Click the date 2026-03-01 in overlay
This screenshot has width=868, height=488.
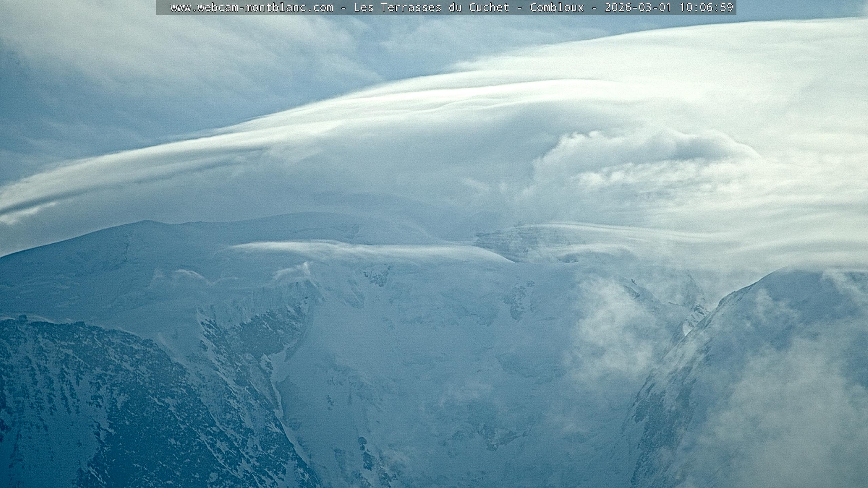[638, 7]
